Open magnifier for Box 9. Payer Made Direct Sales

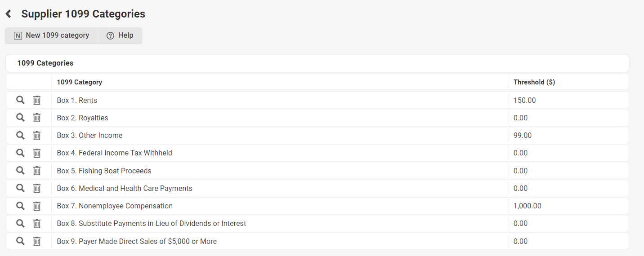20,241
